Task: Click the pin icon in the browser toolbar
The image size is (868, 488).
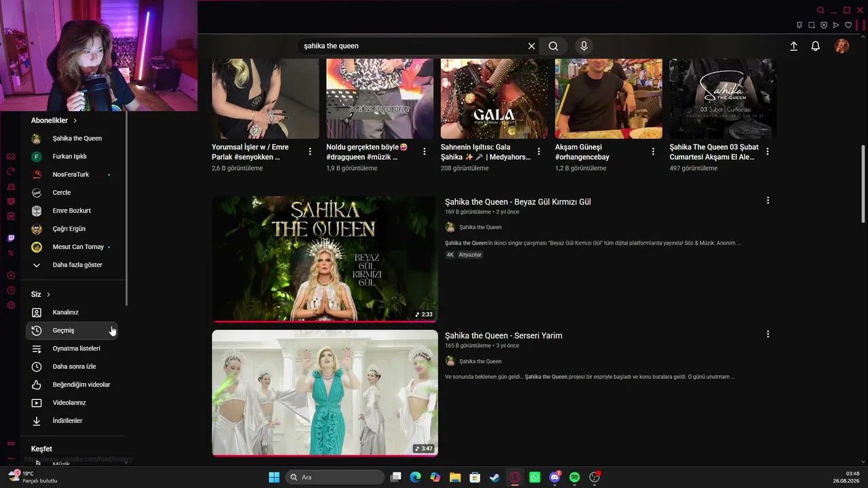Action: point(800,25)
